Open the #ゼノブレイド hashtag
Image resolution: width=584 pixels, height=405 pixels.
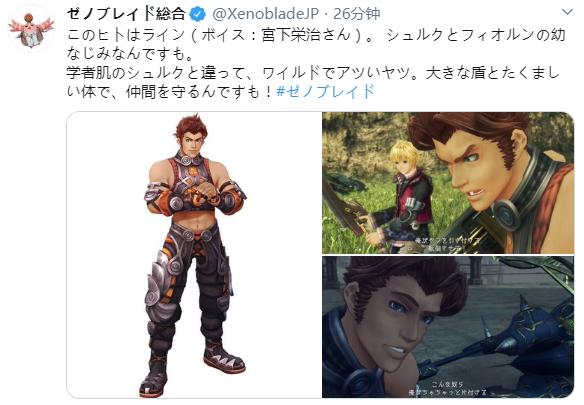(x=325, y=91)
